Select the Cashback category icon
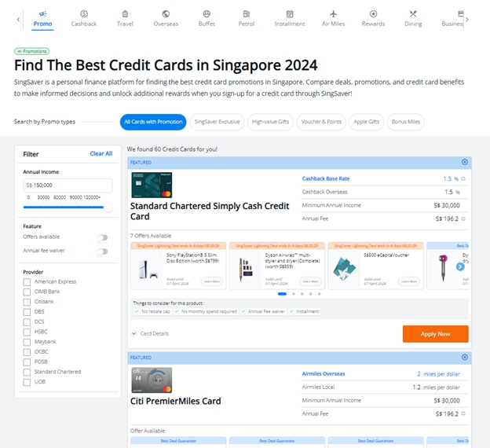The image size is (490, 448). pyautogui.click(x=84, y=14)
